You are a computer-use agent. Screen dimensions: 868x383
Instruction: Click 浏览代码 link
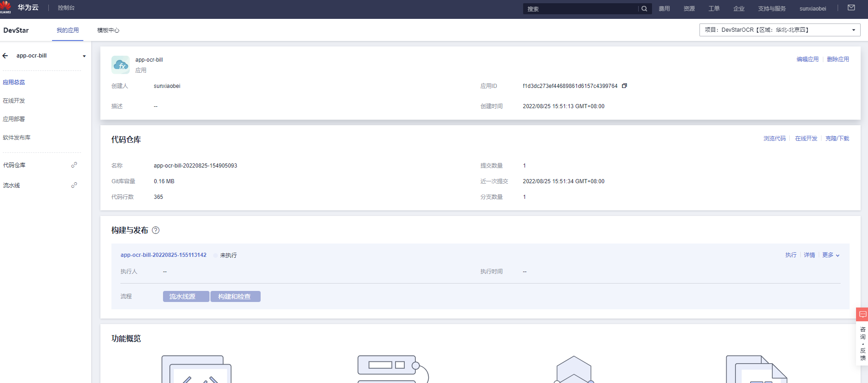point(775,139)
